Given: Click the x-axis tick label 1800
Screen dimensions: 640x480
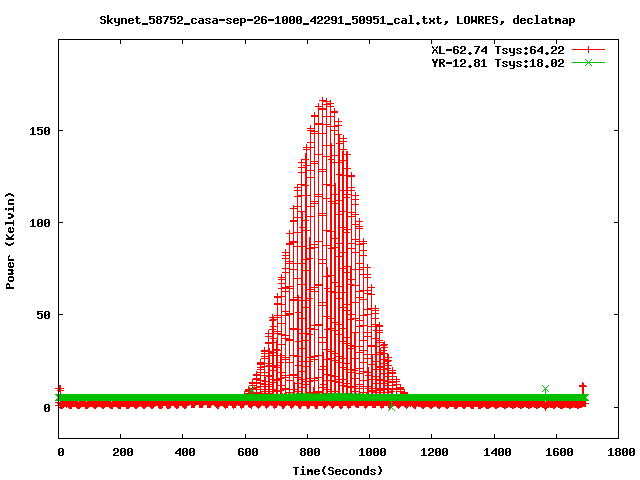Looking at the screenshot, I should 621,452.
